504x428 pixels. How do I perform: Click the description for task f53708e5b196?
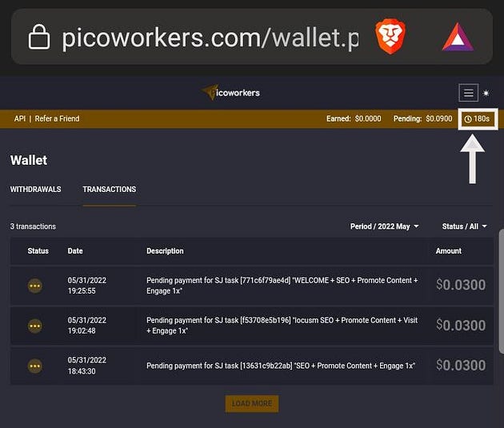coord(282,326)
